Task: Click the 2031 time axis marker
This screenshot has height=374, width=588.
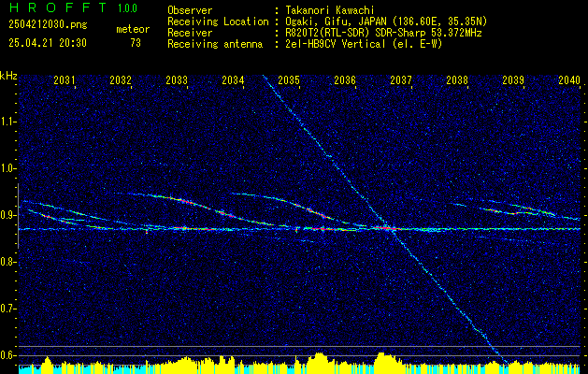Action: pyautogui.click(x=65, y=79)
